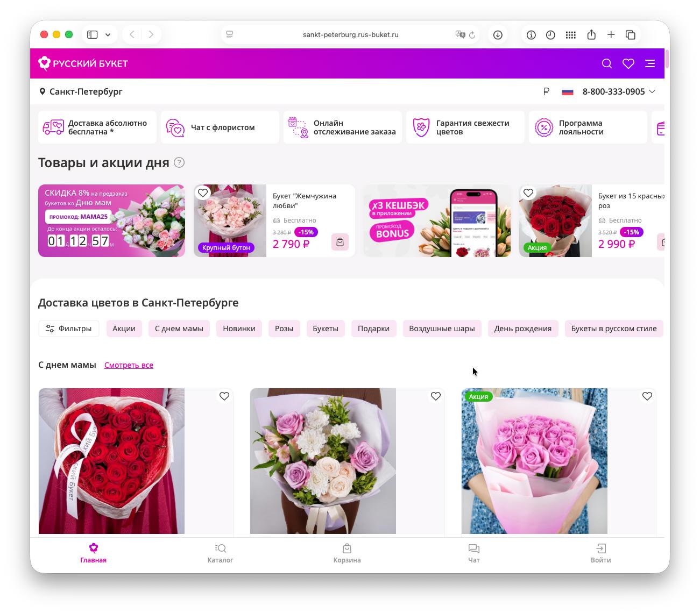700x613 pixels.
Task: Open the Фильтры button
Action: point(68,329)
